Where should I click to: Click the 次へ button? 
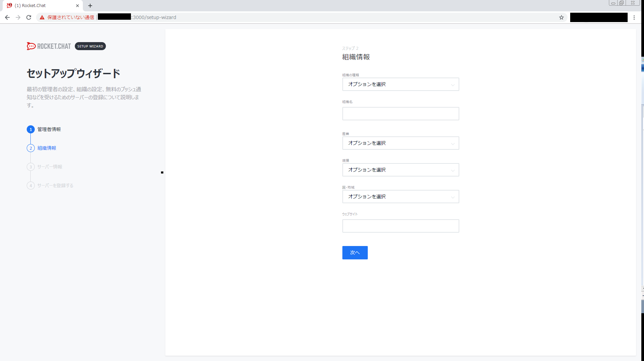point(355,253)
